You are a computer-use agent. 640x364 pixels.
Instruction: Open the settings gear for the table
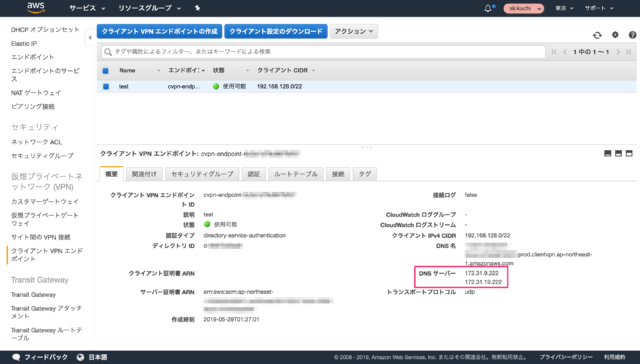click(x=615, y=35)
